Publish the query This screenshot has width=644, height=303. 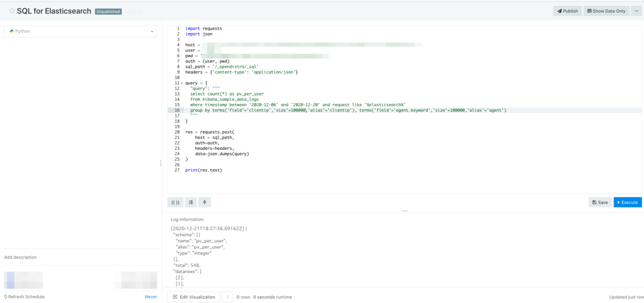[567, 11]
